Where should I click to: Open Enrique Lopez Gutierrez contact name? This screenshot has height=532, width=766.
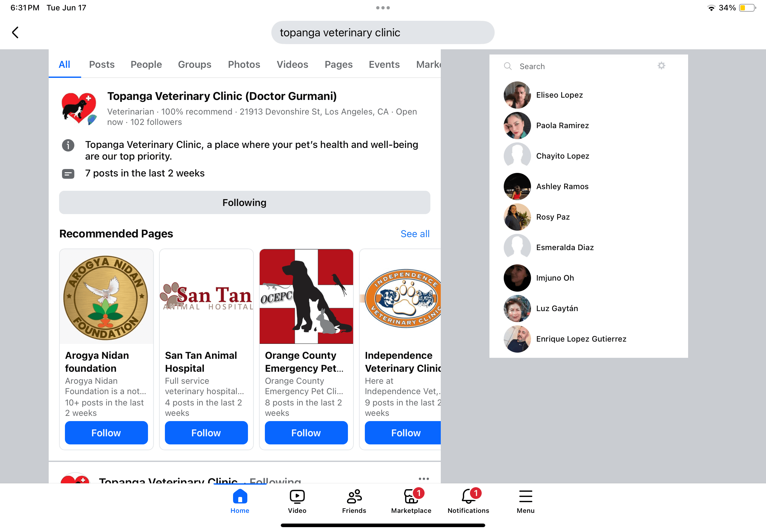[581, 339]
